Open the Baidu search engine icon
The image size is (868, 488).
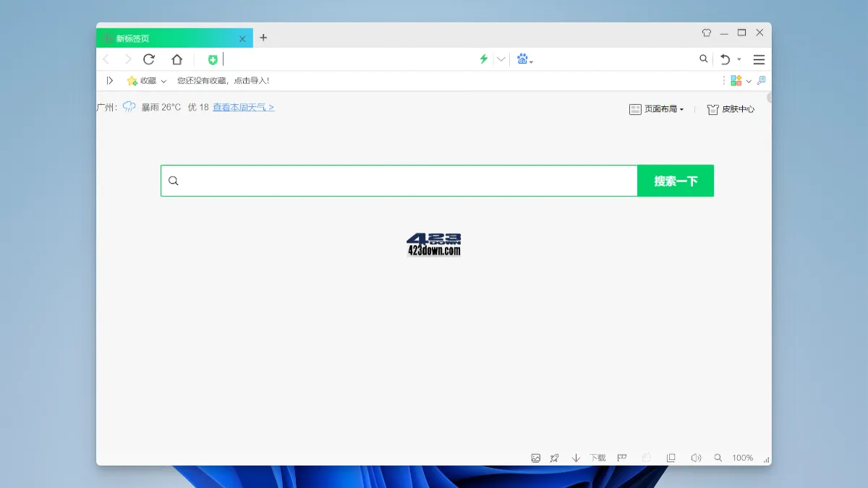522,59
